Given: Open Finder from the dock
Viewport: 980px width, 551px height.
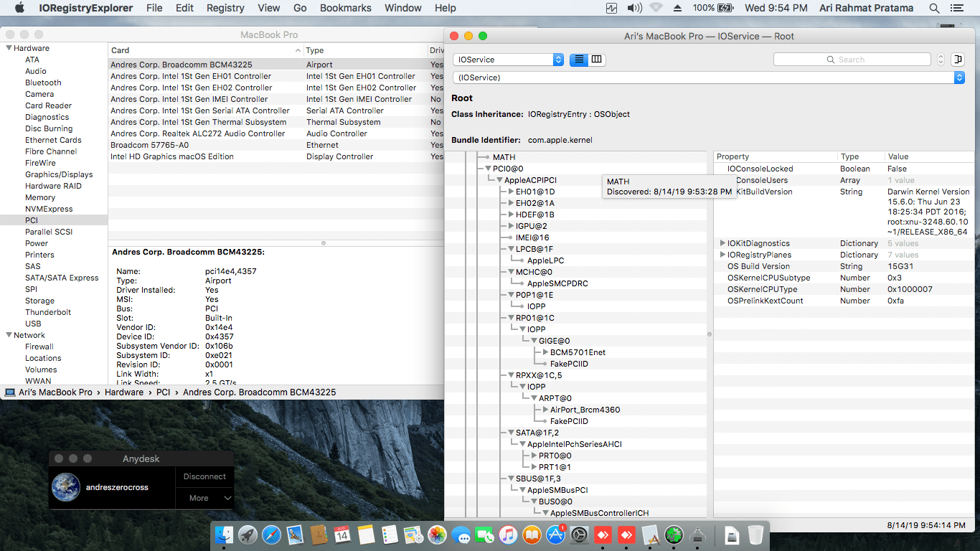Looking at the screenshot, I should click(x=225, y=534).
